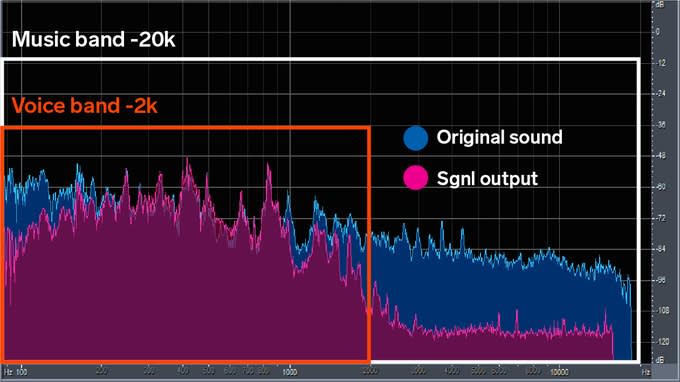This screenshot has width=680, height=382.
Task: Click the 'dB' unit label atop the scale
Action: (659, 4)
